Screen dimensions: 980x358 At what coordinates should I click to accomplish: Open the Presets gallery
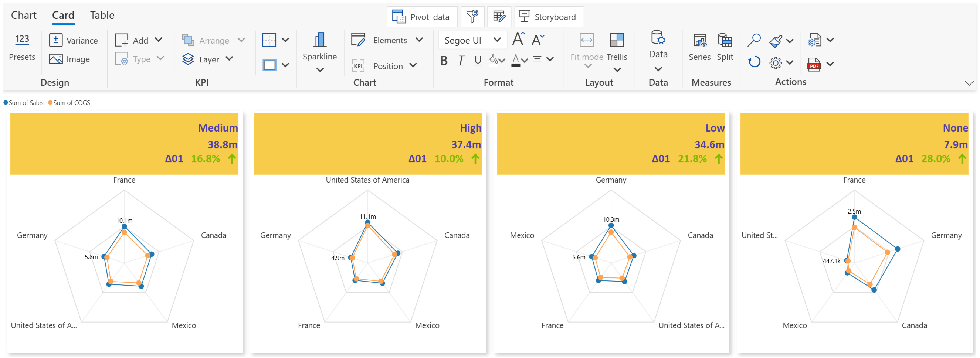[x=22, y=48]
